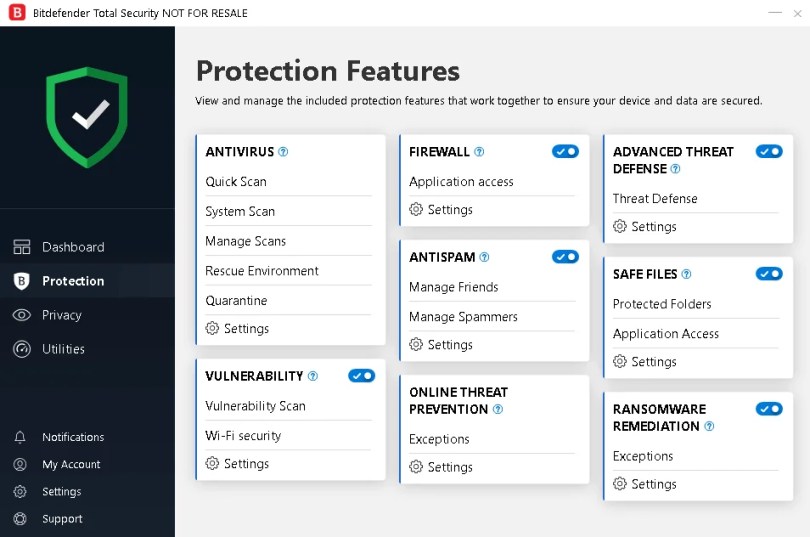Toggle the Vulnerability module switch
This screenshot has height=537, width=810.
(x=361, y=376)
